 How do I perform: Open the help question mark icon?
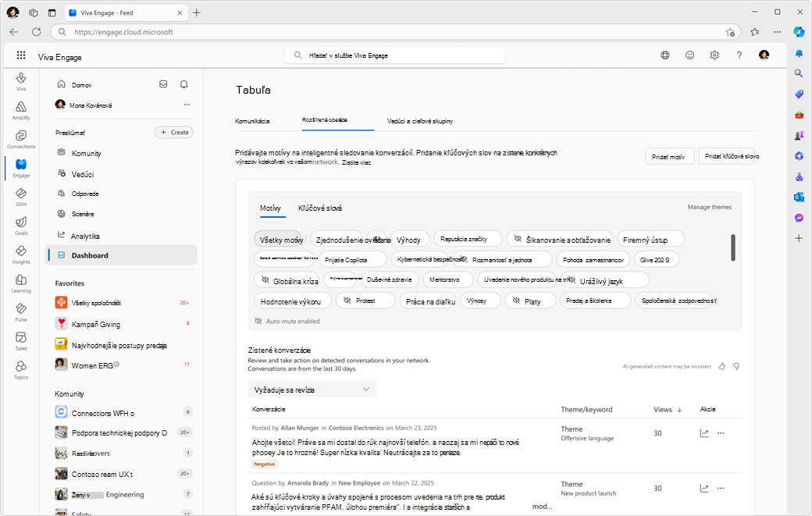tap(739, 55)
